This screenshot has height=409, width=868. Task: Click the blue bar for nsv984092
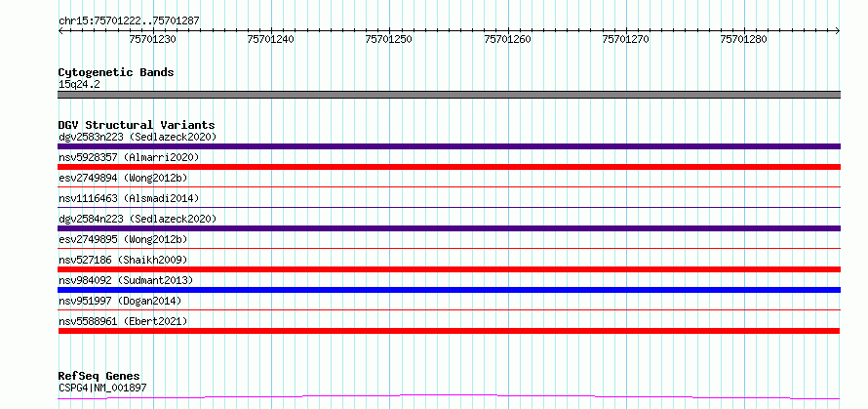click(449, 290)
